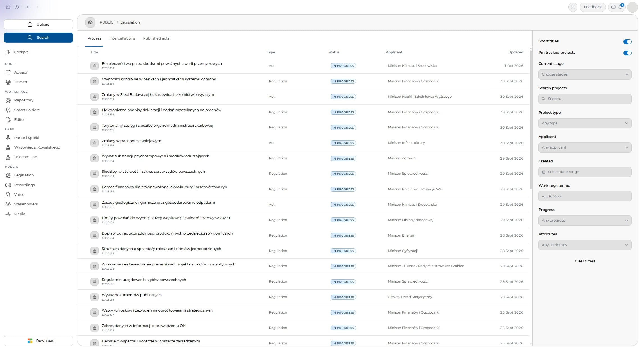Select the Process tab
This screenshot has height=352, width=644.
point(94,38)
